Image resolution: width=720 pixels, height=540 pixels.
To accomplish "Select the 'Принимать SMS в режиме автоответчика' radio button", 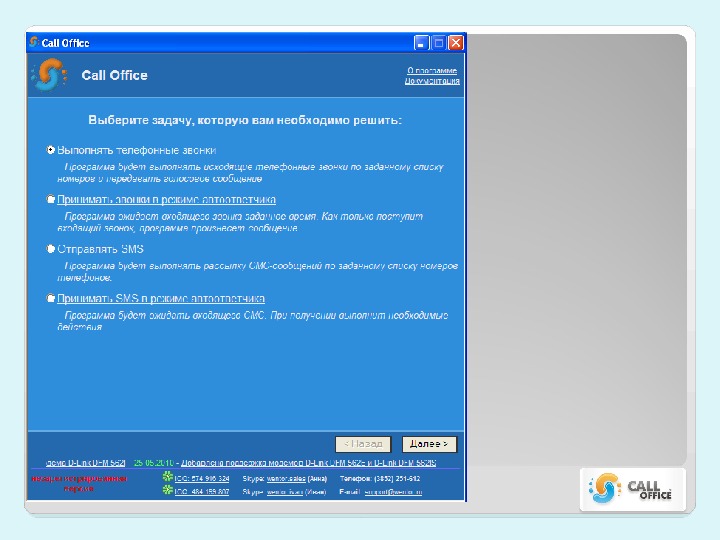I will click(x=51, y=298).
